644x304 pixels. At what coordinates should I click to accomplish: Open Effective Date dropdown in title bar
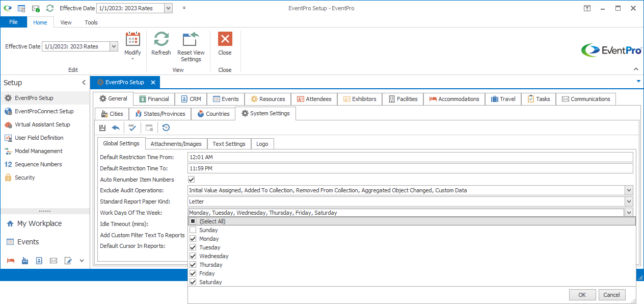(169, 8)
